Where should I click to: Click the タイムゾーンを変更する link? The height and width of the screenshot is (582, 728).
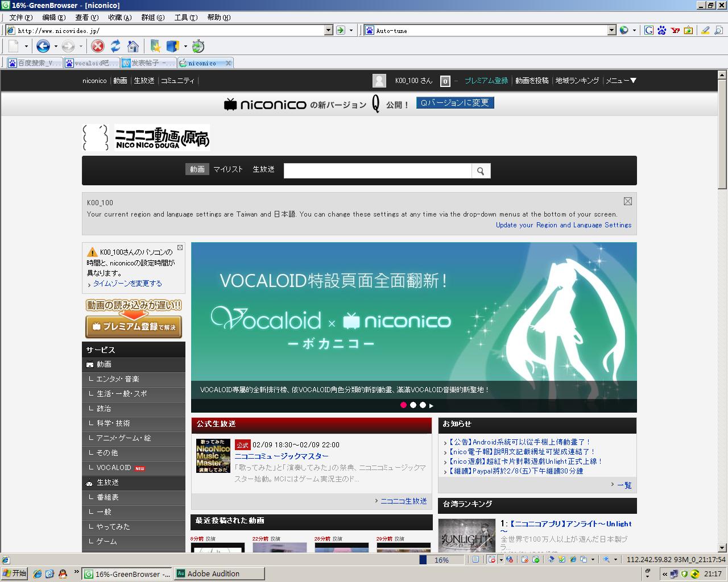pos(127,284)
